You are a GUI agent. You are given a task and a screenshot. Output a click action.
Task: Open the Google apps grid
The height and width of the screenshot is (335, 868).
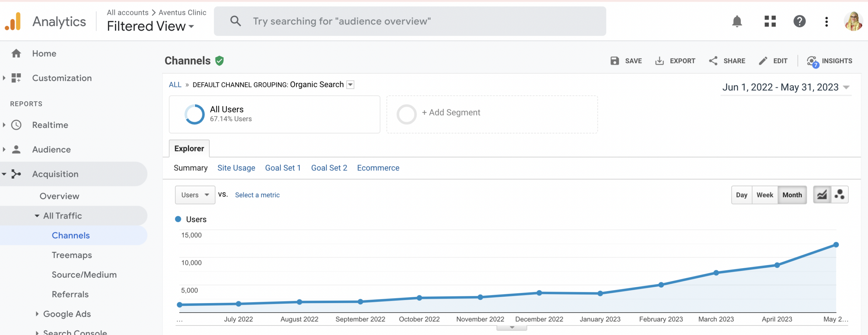(x=770, y=21)
